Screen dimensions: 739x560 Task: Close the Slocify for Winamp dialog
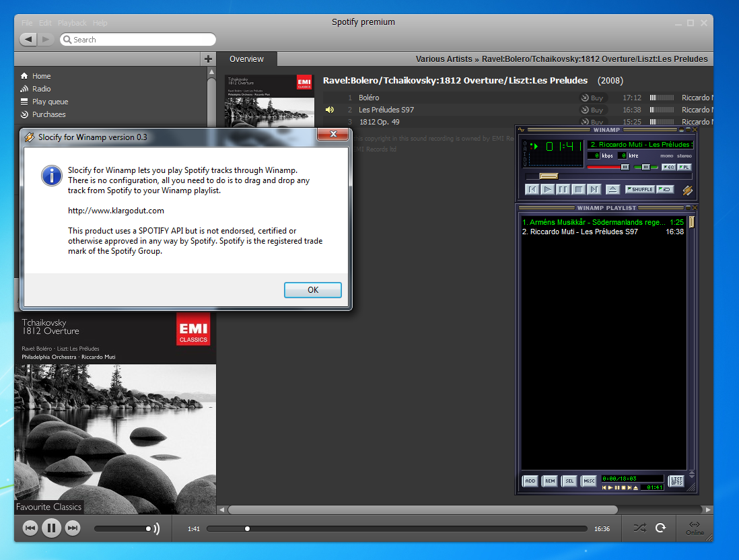pyautogui.click(x=332, y=134)
